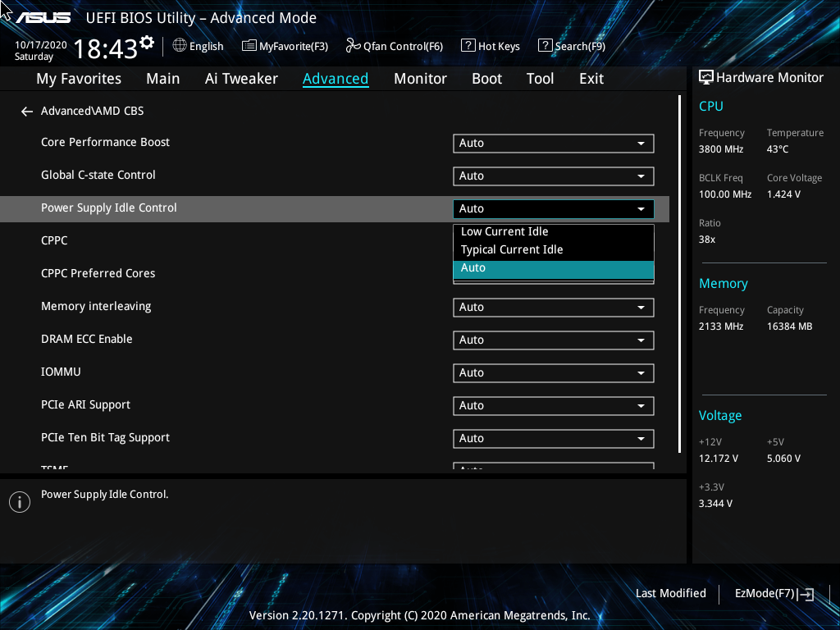Click the back arrow beside Advanced\AMD CBS
The width and height of the screenshot is (840, 630).
tap(27, 112)
